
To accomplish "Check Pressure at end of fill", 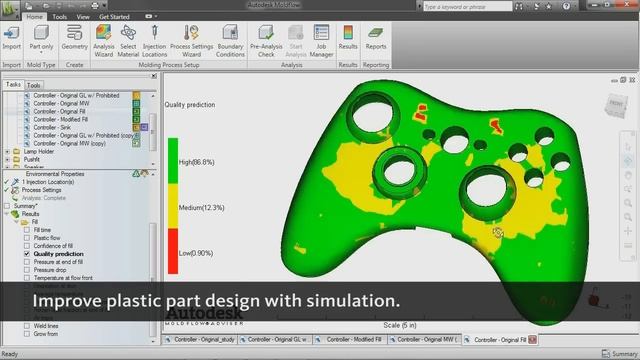I will [27, 262].
